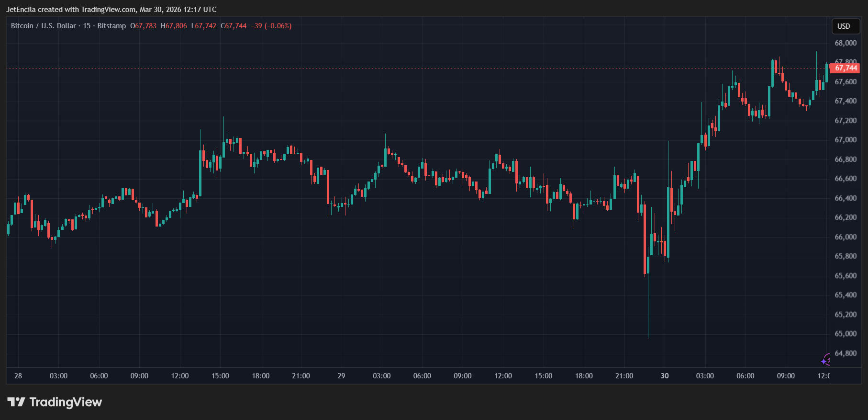This screenshot has width=868, height=420.
Task: Click the TradingView logo icon
Action: coord(16,402)
